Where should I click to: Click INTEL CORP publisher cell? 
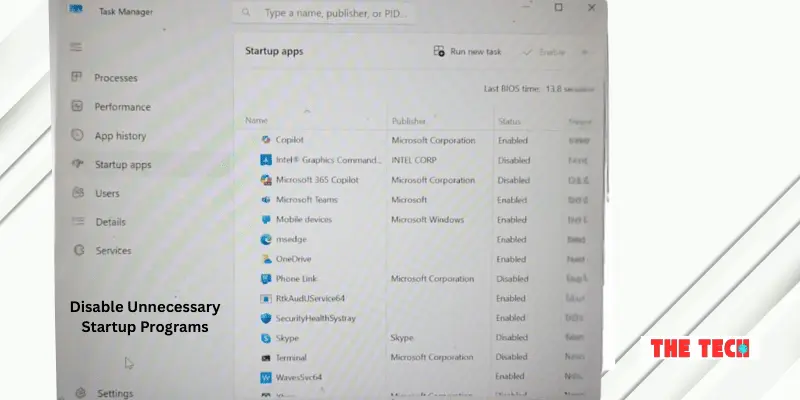[x=414, y=160]
